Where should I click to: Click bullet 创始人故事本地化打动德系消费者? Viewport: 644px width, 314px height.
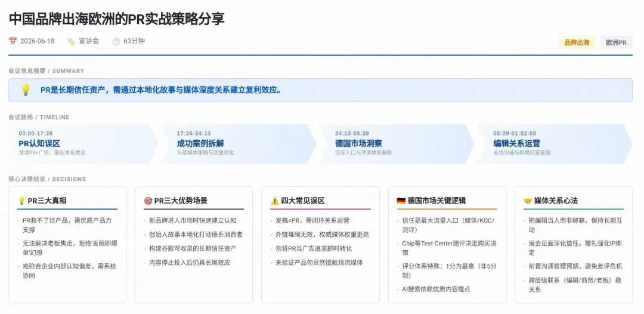(196, 235)
